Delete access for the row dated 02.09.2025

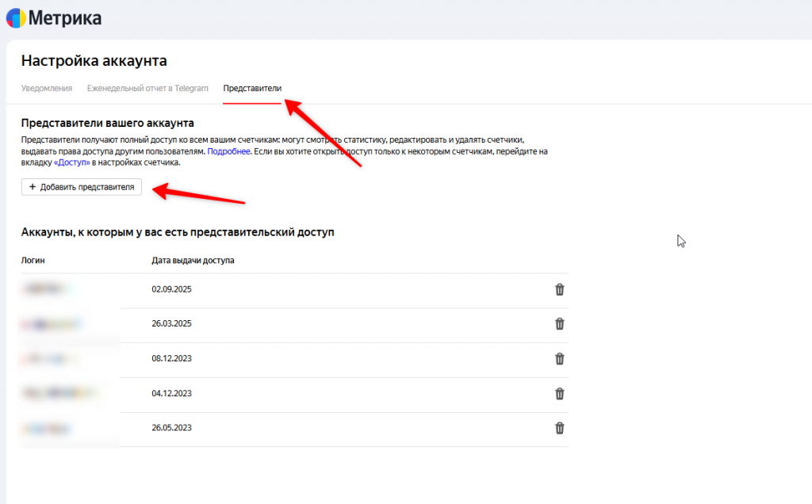pos(559,289)
